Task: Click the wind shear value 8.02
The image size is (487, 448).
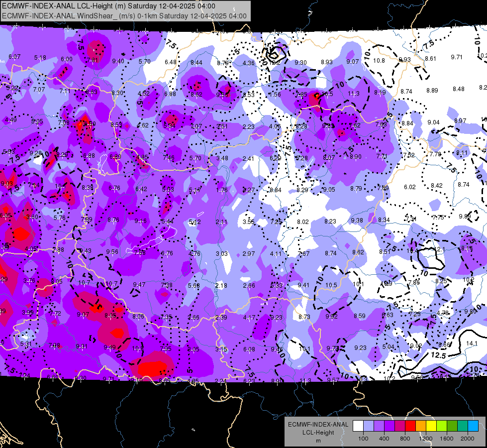Action: [303, 222]
